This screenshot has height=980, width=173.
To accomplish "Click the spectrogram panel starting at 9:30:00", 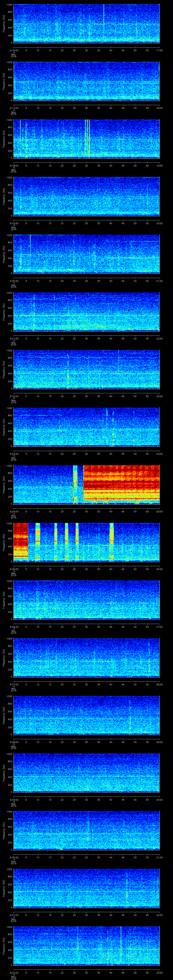I will coord(86,831).
